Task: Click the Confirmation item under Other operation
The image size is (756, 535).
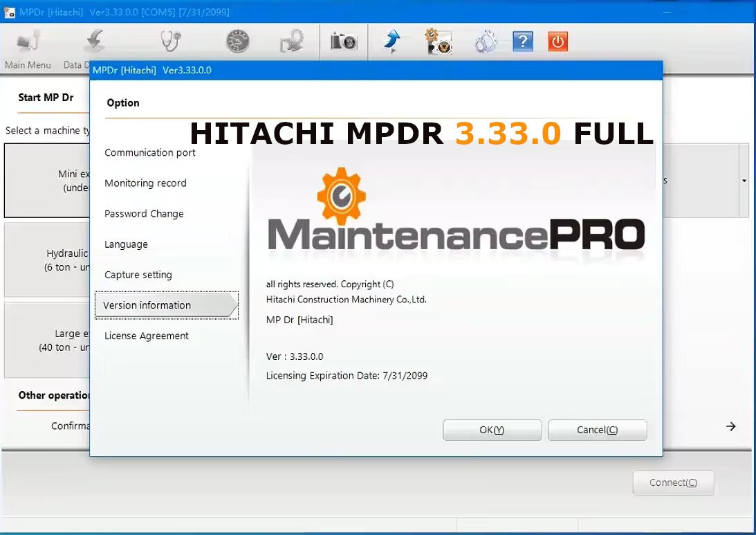Action: point(71,426)
